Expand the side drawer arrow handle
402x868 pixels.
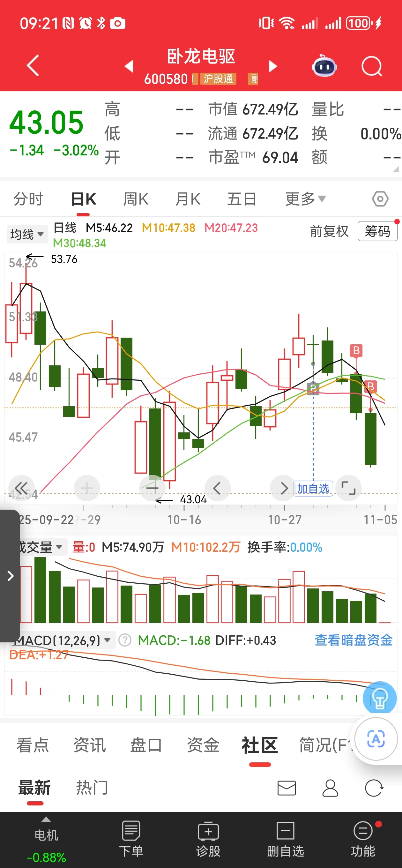10,575
